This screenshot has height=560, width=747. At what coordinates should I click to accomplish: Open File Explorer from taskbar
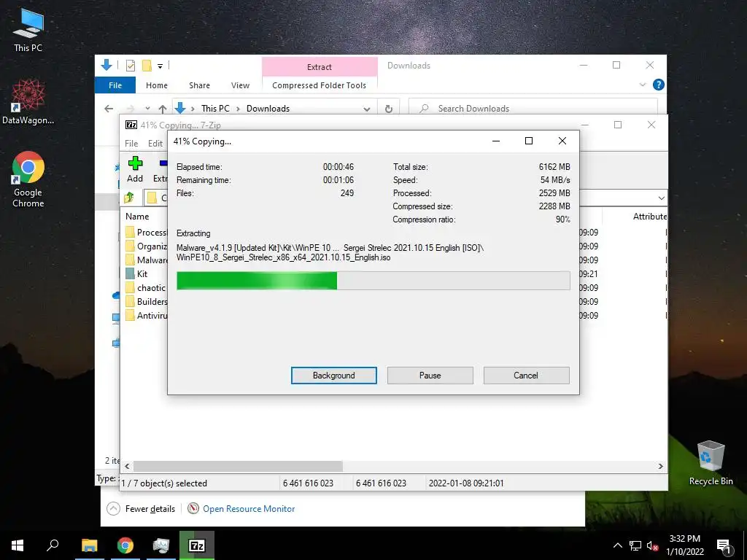pyautogui.click(x=89, y=545)
